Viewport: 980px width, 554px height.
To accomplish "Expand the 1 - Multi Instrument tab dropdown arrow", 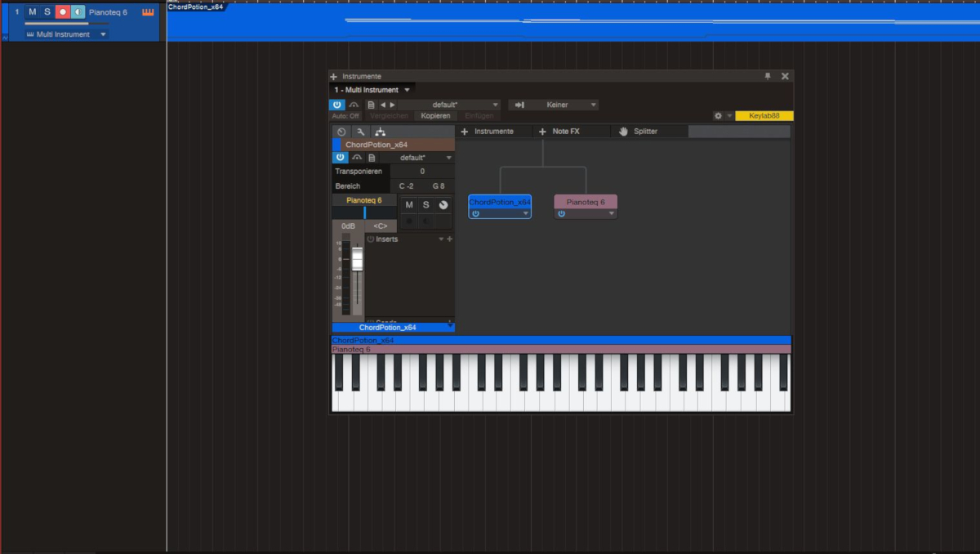I will coord(407,90).
